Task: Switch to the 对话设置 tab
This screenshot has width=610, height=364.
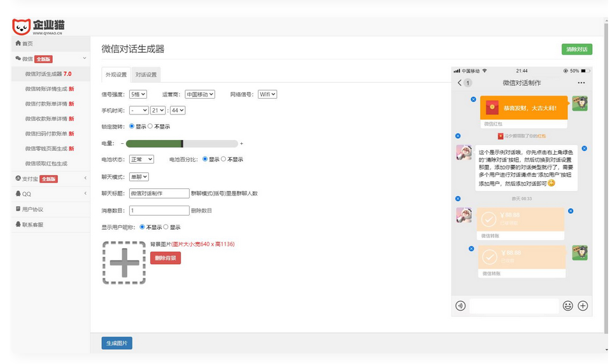Action: [146, 74]
